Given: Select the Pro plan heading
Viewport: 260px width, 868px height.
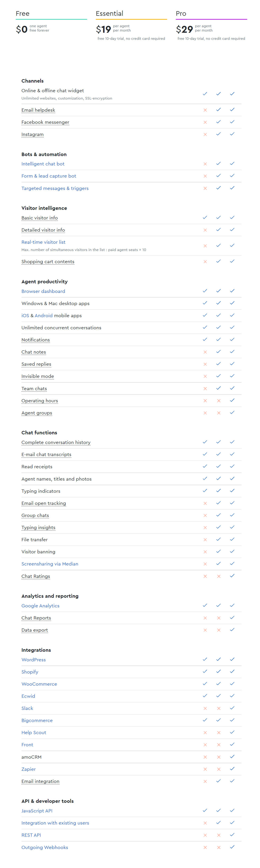Looking at the screenshot, I should coord(181,13).
